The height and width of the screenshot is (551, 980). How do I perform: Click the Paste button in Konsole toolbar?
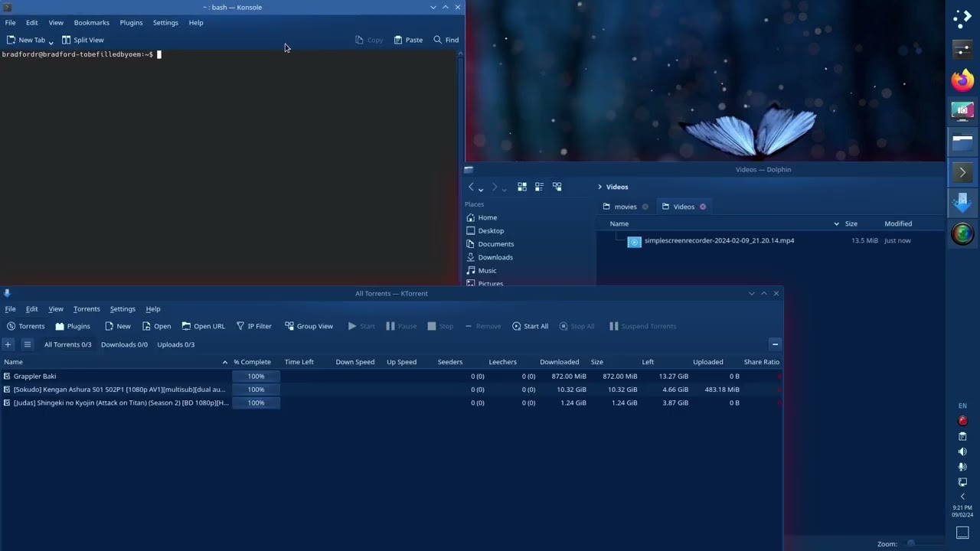point(408,40)
